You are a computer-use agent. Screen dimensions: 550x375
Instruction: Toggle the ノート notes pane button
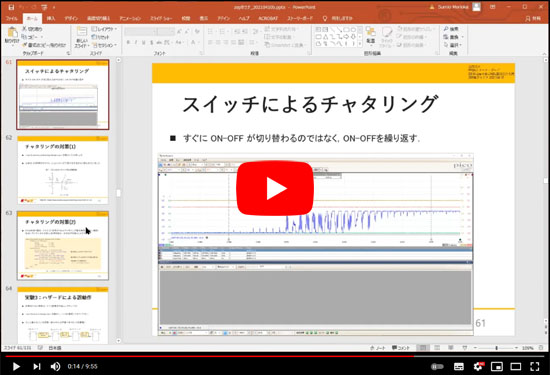click(378, 348)
